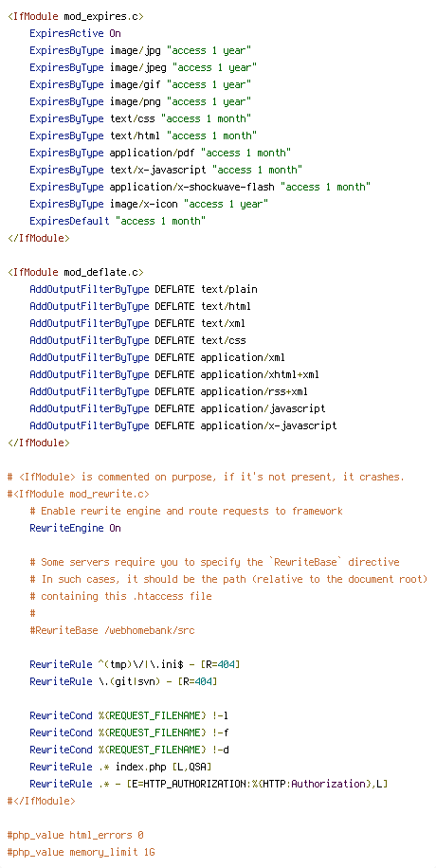Click the DEFLATE text/plain line
Screen dimensions: 436x868
point(143,290)
